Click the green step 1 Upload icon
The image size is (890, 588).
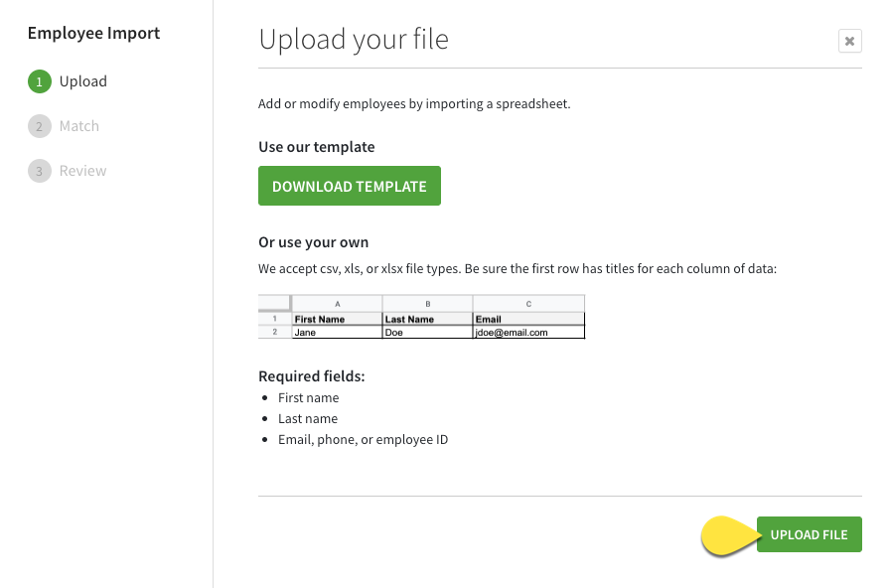[40, 81]
